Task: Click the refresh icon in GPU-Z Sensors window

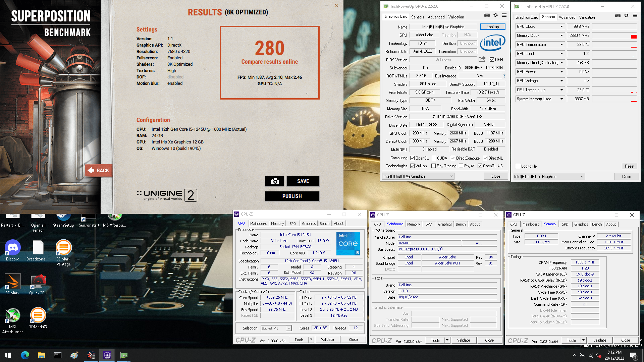Action: click(626, 16)
